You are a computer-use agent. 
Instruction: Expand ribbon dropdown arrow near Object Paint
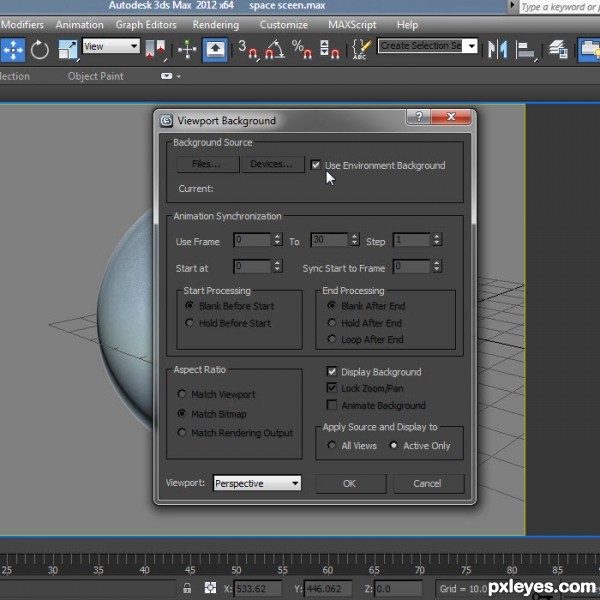point(179,77)
